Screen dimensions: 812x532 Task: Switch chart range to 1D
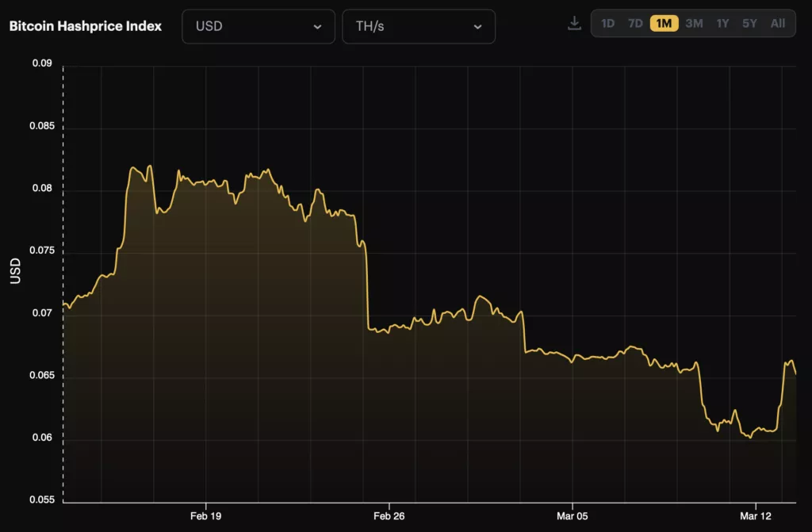(607, 23)
